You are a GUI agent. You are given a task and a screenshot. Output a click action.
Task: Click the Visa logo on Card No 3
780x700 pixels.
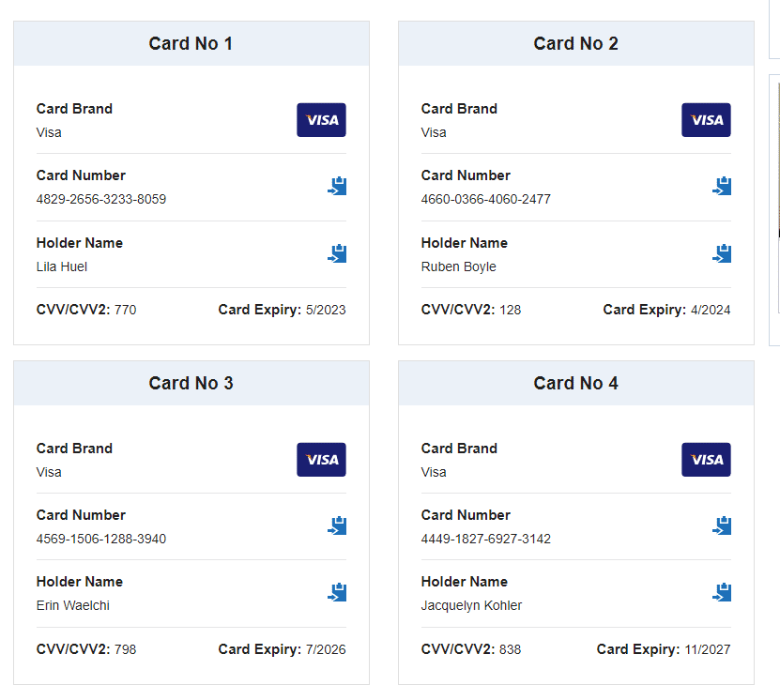click(x=321, y=460)
